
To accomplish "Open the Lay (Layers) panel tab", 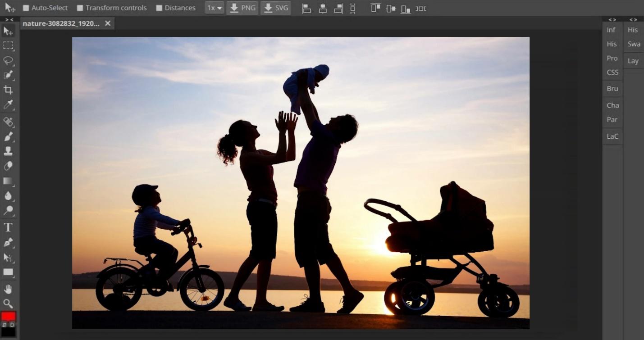I will click(633, 61).
